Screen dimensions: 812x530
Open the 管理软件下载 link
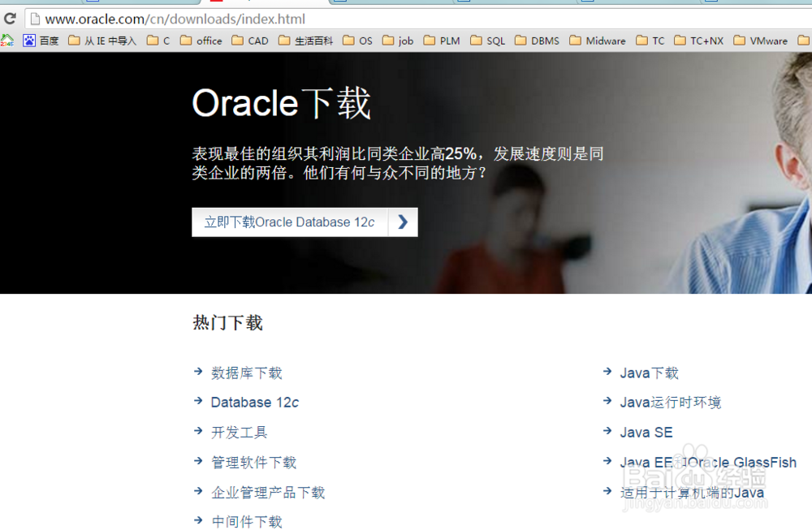tap(253, 462)
